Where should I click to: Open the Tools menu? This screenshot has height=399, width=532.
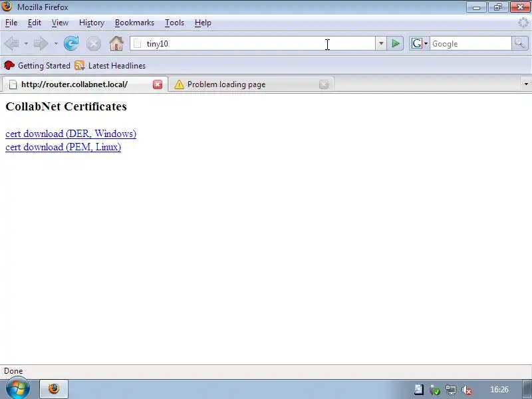(174, 23)
